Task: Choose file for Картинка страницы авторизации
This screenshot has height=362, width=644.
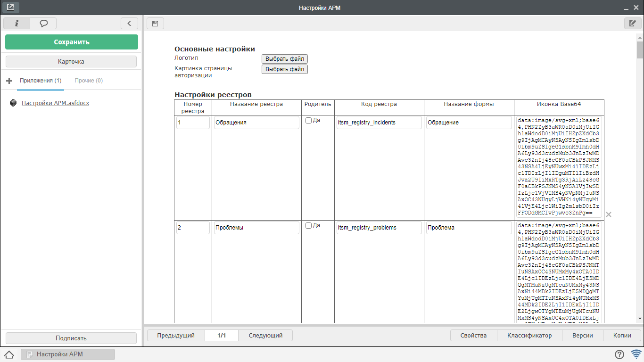Action: 285,69
